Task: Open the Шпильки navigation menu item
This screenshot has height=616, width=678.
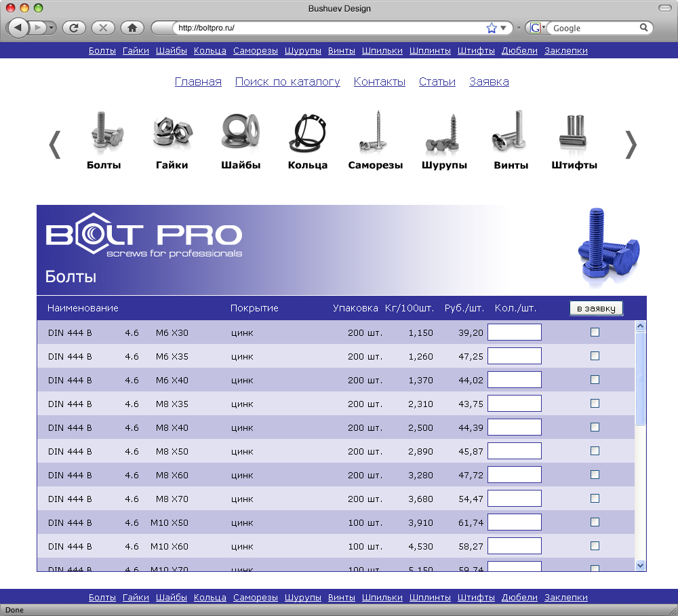Action: click(382, 50)
